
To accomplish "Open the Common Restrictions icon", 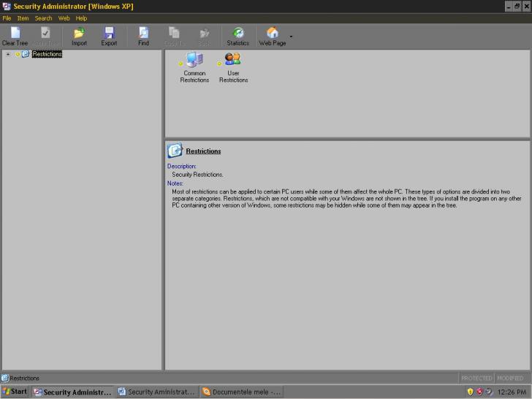I will click(194, 67).
